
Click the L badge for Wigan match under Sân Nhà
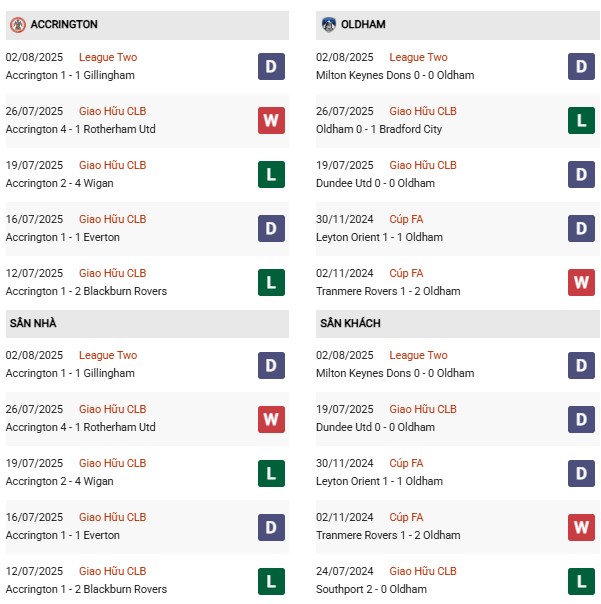[271, 472]
